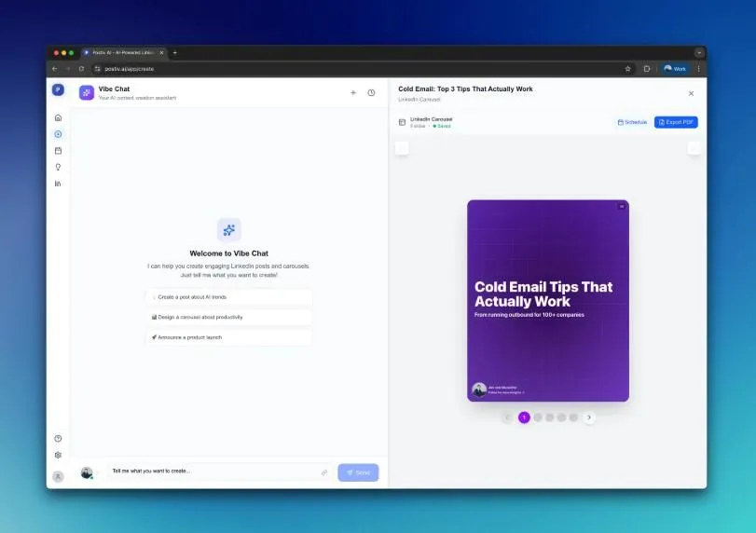Choose 'Design a carousel about productivity' suggestion

coord(229,317)
